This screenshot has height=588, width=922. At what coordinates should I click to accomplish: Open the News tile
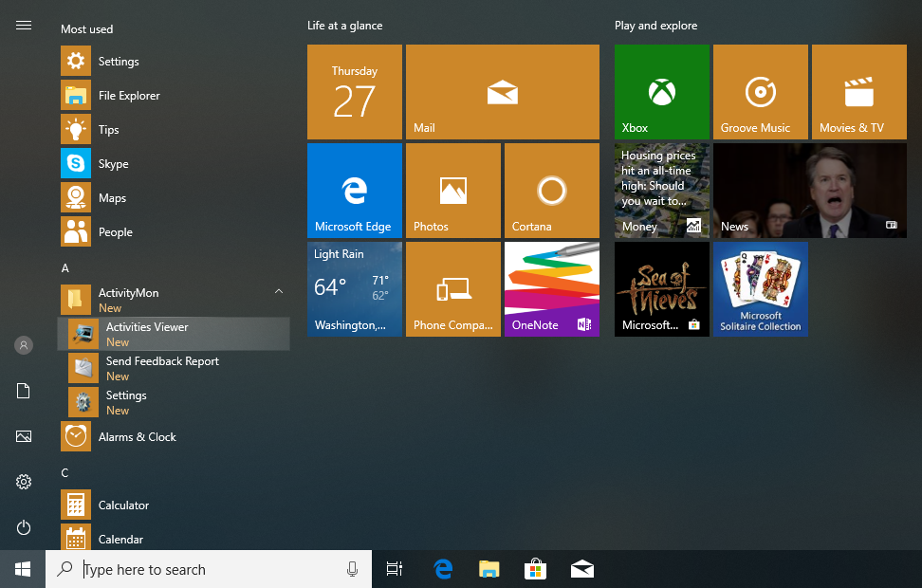click(x=810, y=191)
